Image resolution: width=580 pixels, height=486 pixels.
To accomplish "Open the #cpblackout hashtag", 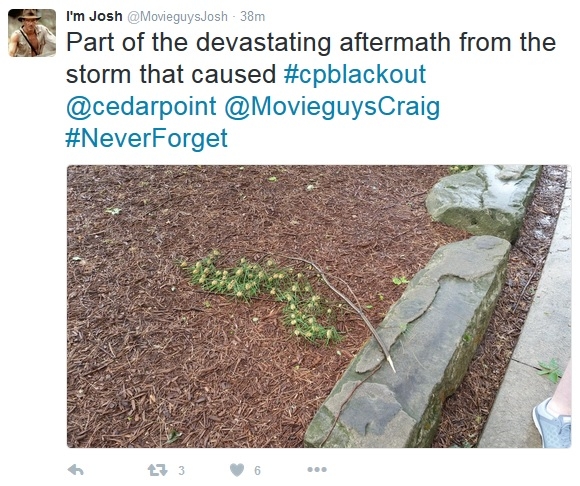I will tap(355, 74).
